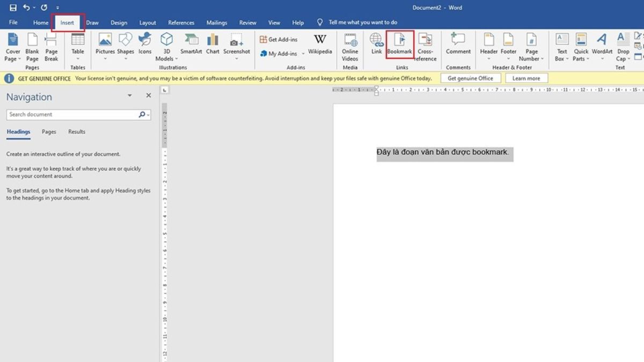The width and height of the screenshot is (644, 362).
Task: Click in the Search document field
Action: pos(72,114)
